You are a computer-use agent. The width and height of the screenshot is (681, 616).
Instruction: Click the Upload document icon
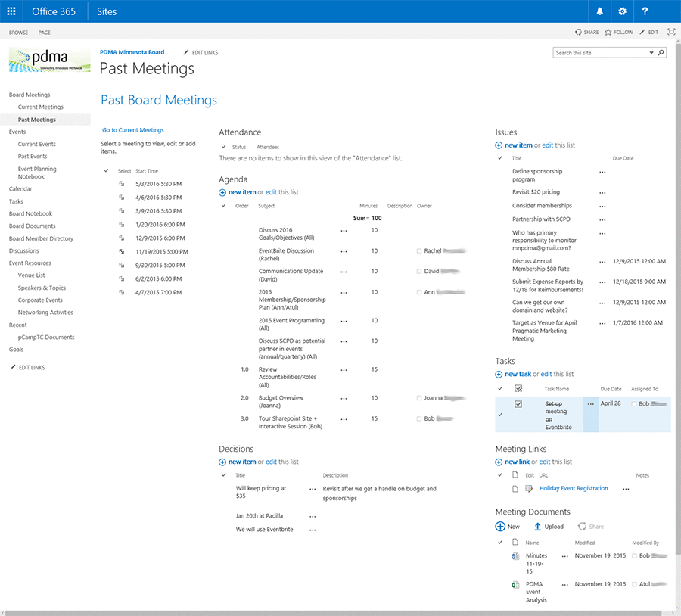[537, 527]
